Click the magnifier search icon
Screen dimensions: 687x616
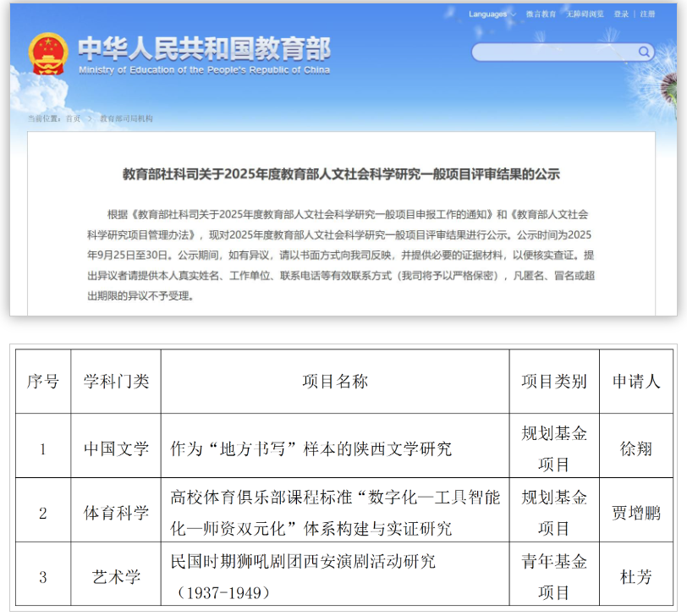644,52
